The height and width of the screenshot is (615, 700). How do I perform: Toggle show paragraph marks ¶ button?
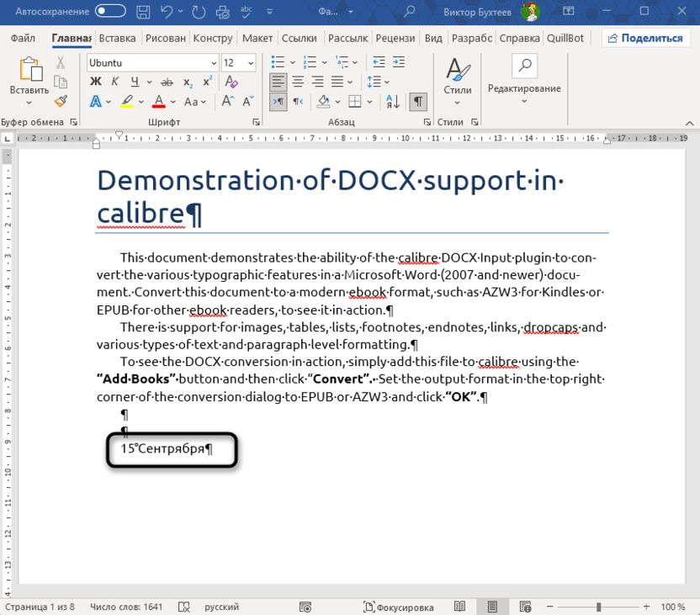click(418, 102)
